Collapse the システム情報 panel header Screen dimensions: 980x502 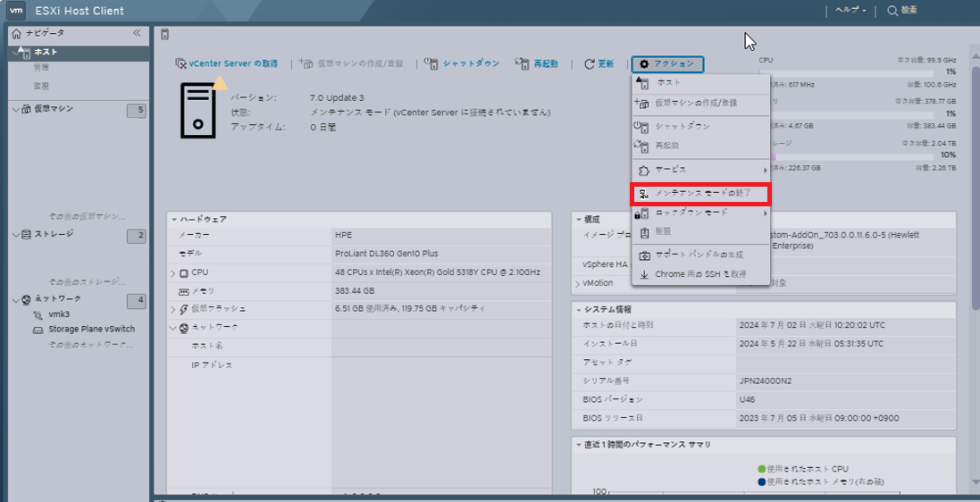[x=579, y=310]
